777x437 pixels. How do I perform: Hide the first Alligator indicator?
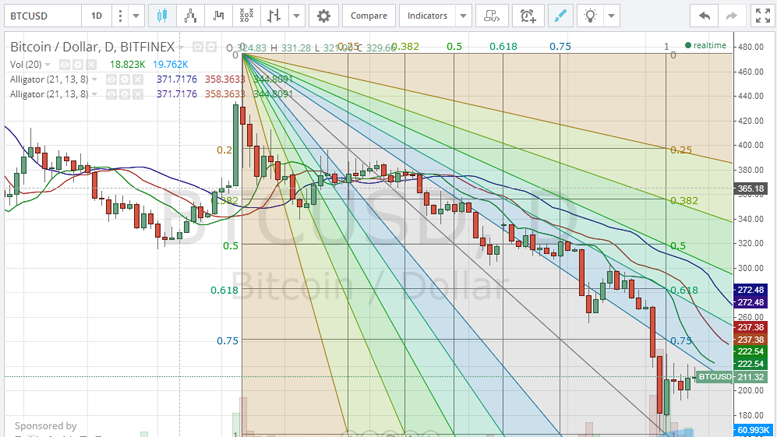coord(111,79)
